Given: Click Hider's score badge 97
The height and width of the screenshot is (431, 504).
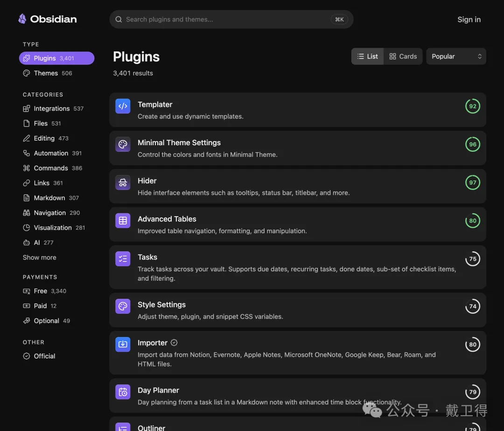Looking at the screenshot, I should point(472,183).
